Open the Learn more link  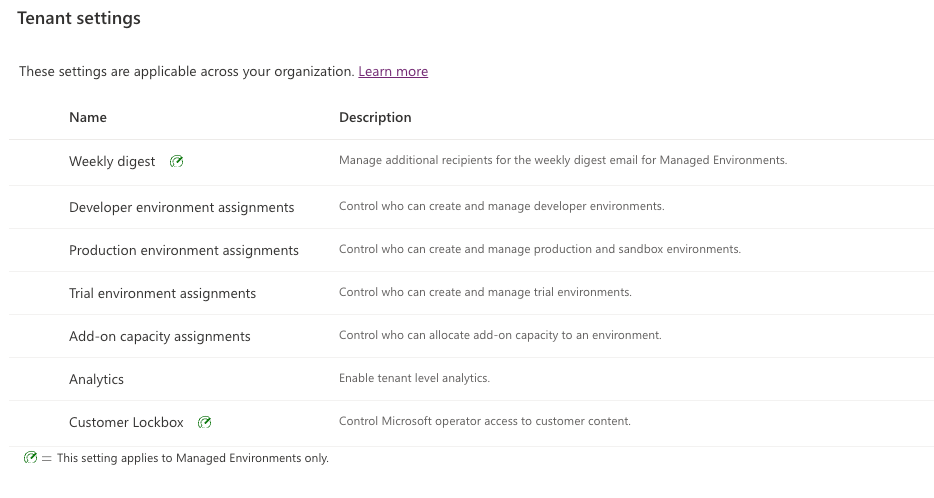[x=393, y=71]
